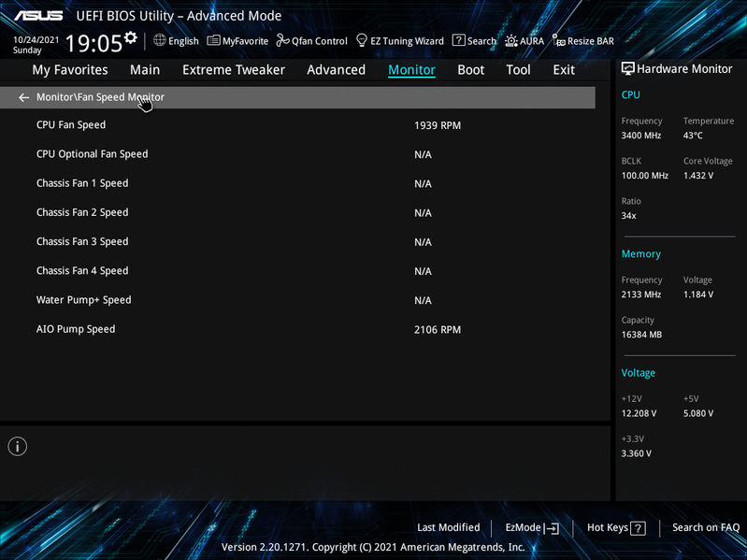The image size is (747, 560).
Task: Click the 3.360 V reading
Action: [636, 453]
